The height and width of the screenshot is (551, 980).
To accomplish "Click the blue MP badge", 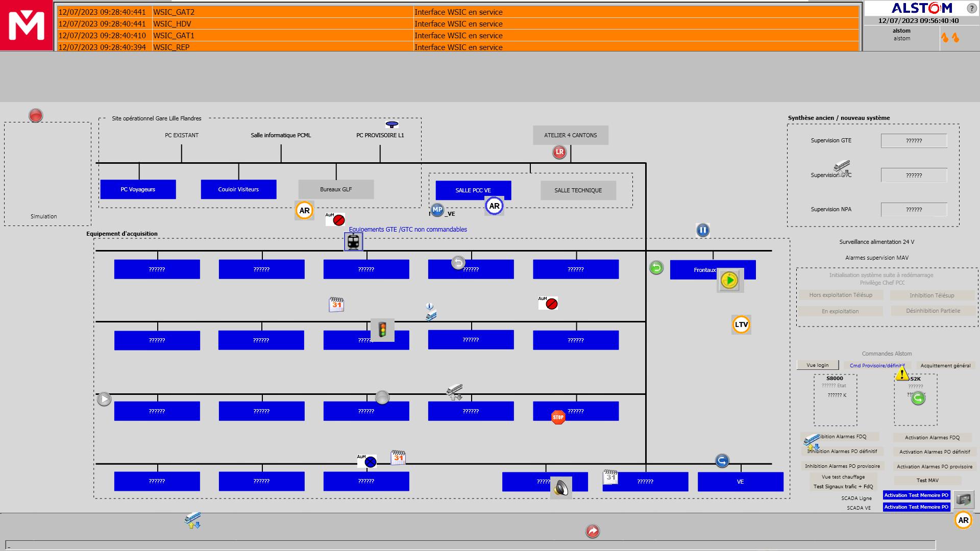I will point(437,210).
